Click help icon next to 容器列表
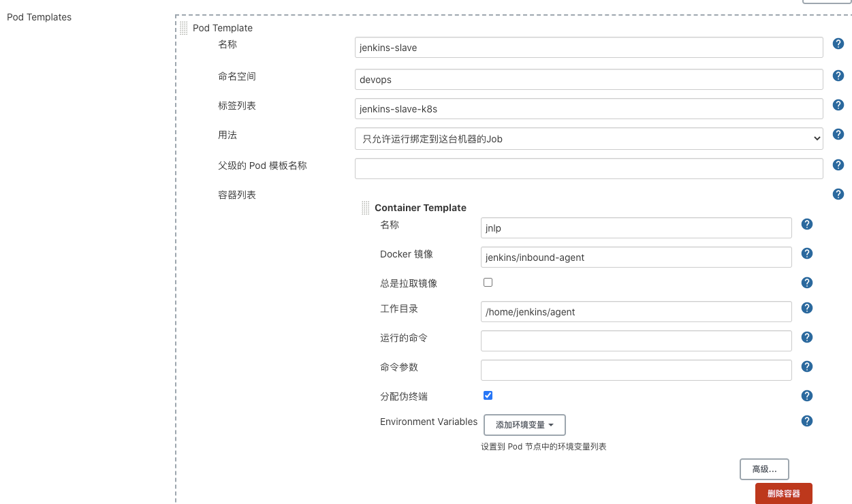This screenshot has width=852, height=504. (x=838, y=194)
